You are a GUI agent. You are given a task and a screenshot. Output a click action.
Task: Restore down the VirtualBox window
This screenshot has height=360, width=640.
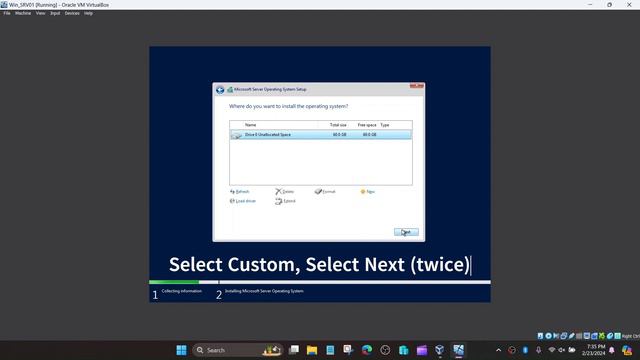pyautogui.click(x=609, y=4)
